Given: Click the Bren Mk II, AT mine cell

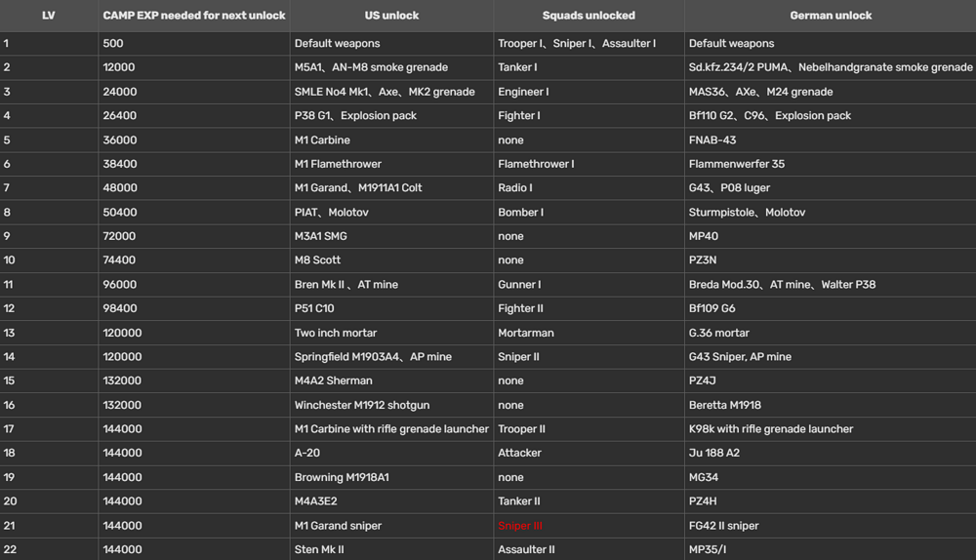Looking at the screenshot, I should 391,284.
